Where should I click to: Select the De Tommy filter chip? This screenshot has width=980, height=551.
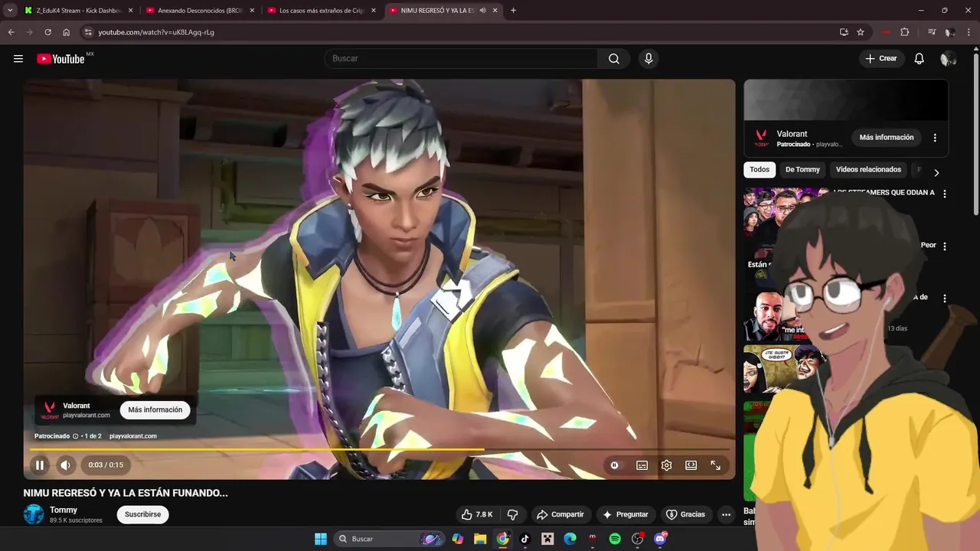[802, 170]
